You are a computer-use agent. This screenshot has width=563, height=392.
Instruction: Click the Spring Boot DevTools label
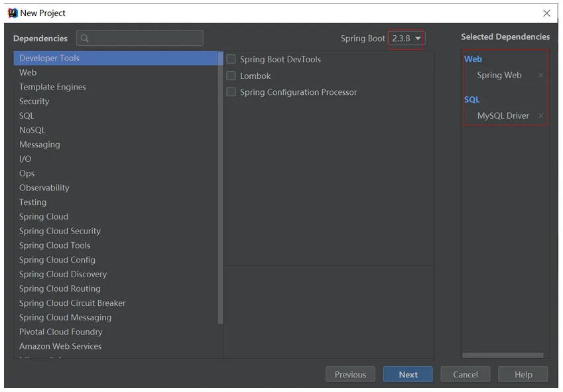click(x=281, y=59)
